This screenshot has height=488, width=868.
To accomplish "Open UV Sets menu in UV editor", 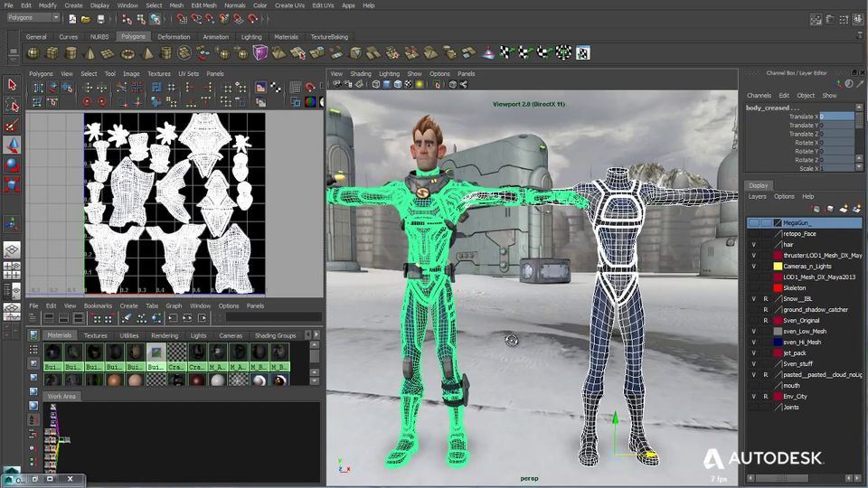I will (188, 73).
